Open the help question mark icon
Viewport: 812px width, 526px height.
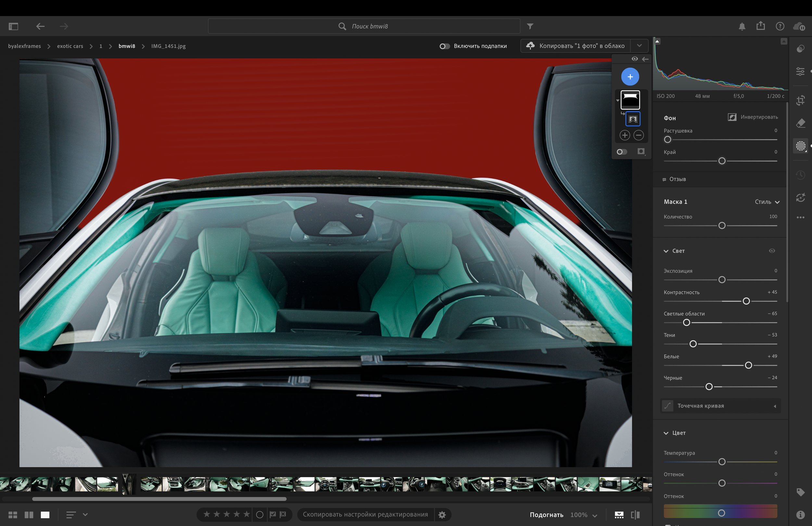tap(780, 26)
